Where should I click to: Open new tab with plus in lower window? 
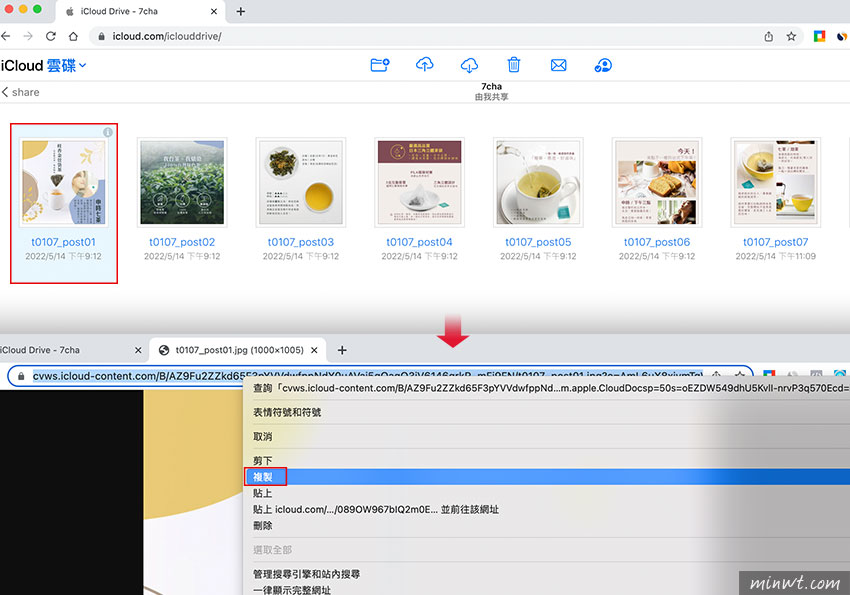pyautogui.click(x=342, y=350)
